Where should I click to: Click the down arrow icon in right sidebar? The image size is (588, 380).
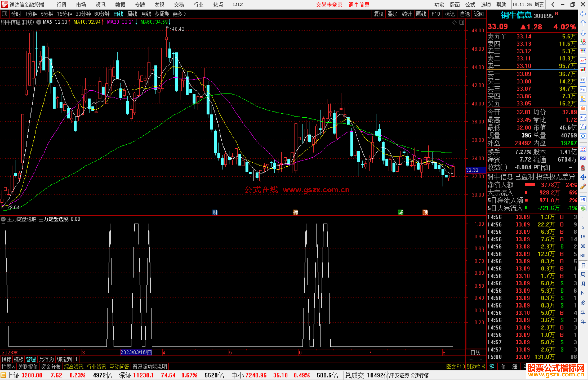tap(583, 33)
